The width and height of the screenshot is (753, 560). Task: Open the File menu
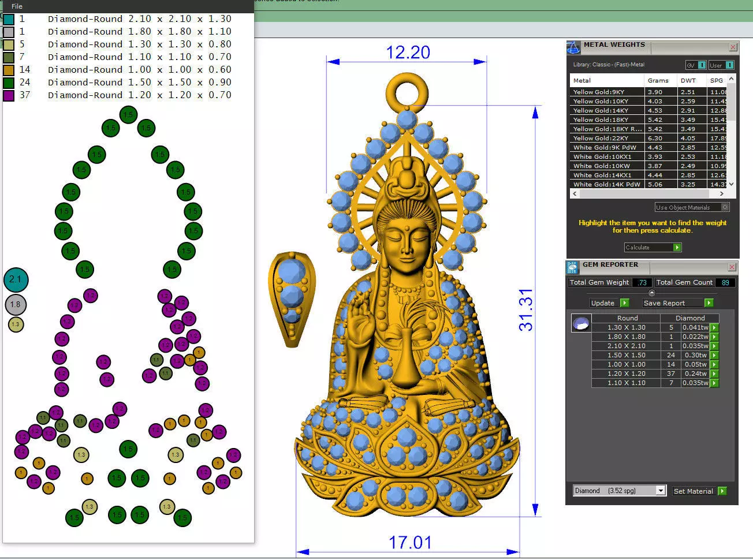click(x=17, y=6)
